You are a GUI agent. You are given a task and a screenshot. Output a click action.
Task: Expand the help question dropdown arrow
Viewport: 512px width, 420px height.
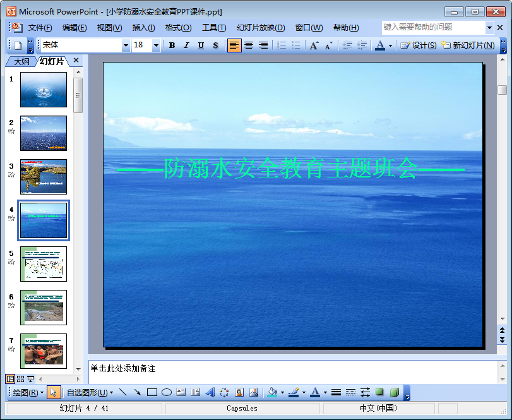coord(489,28)
